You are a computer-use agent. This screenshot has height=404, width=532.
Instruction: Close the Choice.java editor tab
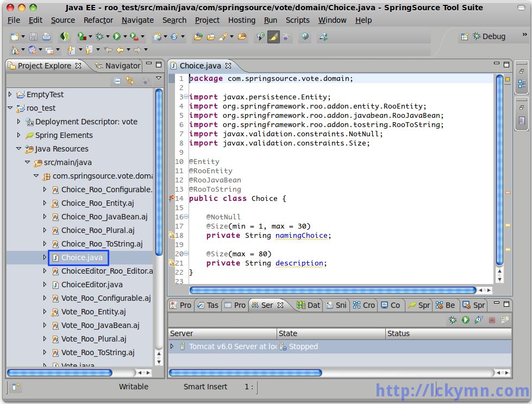pos(228,65)
